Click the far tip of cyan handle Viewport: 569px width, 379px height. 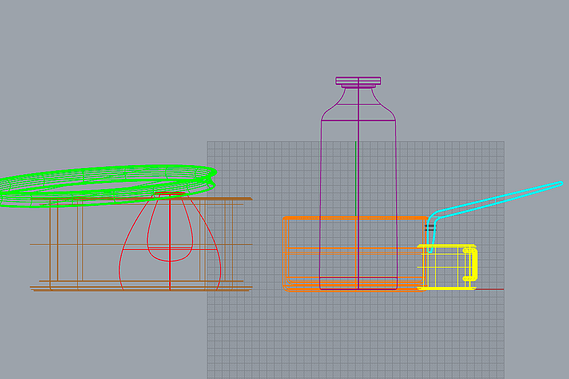561,184
